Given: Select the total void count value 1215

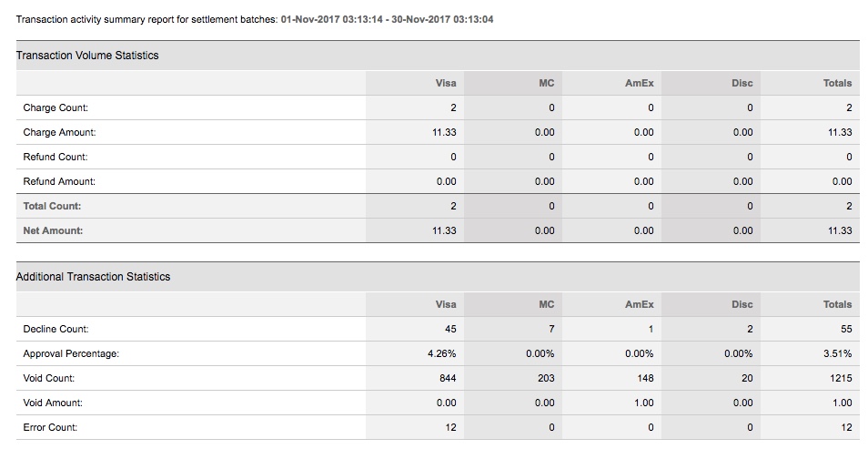Looking at the screenshot, I should coord(840,378).
